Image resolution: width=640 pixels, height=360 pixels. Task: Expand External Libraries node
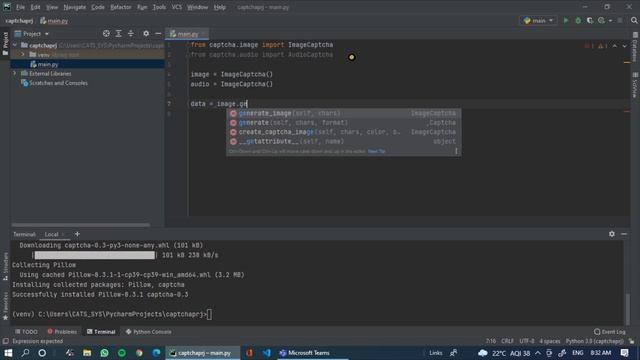15,73
